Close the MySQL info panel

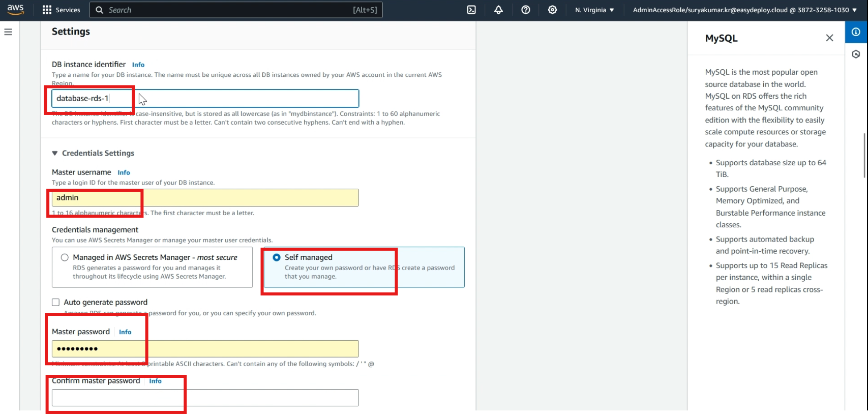tap(829, 38)
